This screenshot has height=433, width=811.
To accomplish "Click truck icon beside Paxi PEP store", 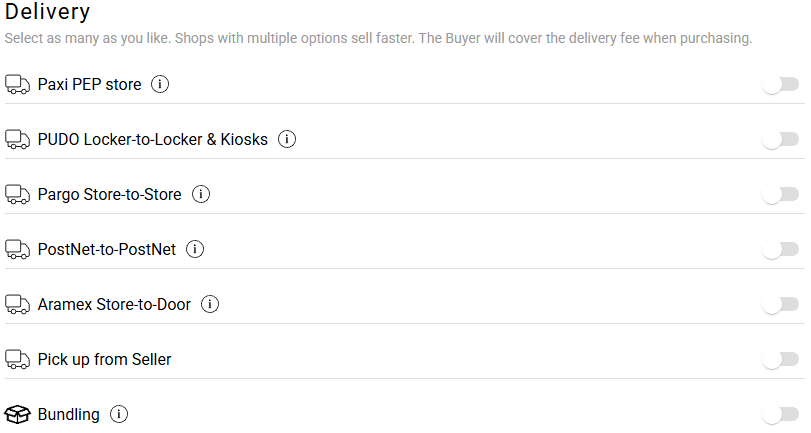I will coord(18,84).
